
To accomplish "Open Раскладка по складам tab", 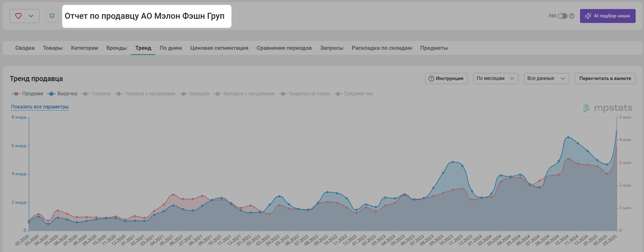I will 382,48.
